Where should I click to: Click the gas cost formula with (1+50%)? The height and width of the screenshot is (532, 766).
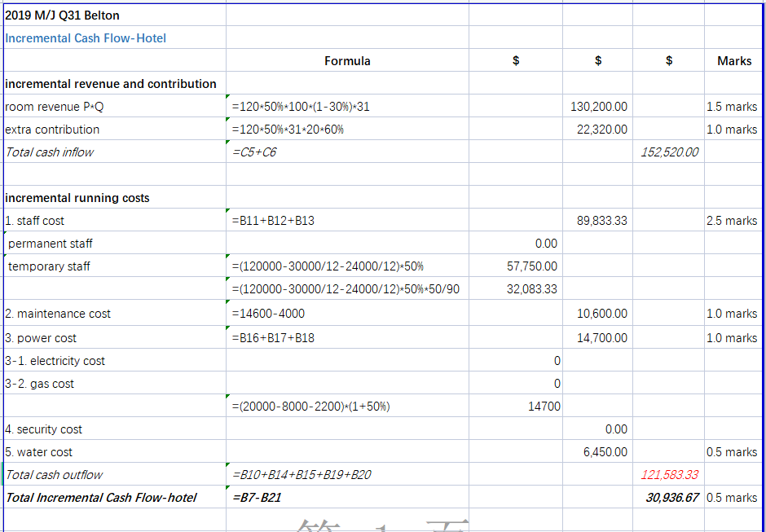click(310, 407)
